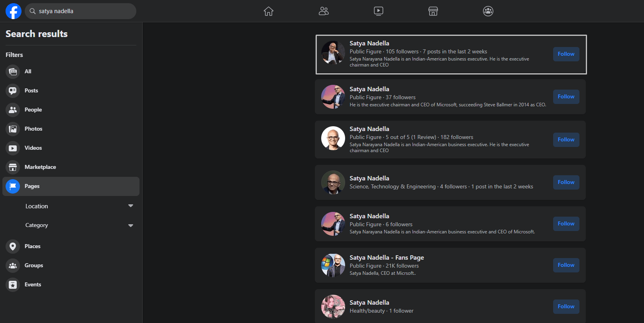The image size is (644, 323).
Task: Click the Places filter label
Action: pos(32,246)
